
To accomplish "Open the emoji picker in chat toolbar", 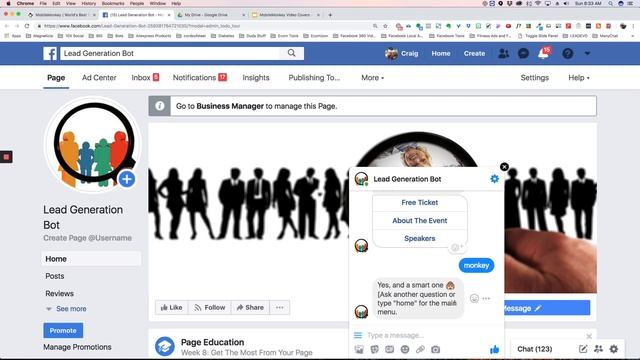I will 405,349.
